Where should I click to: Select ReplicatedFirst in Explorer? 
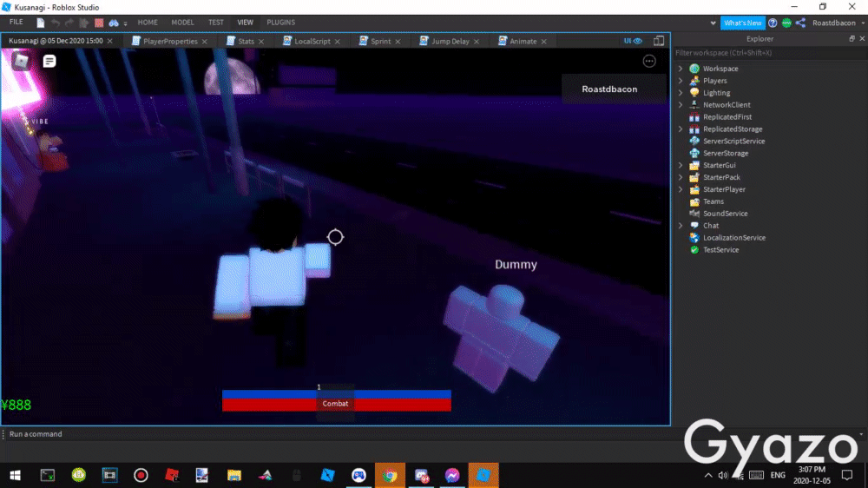pyautogui.click(x=727, y=117)
